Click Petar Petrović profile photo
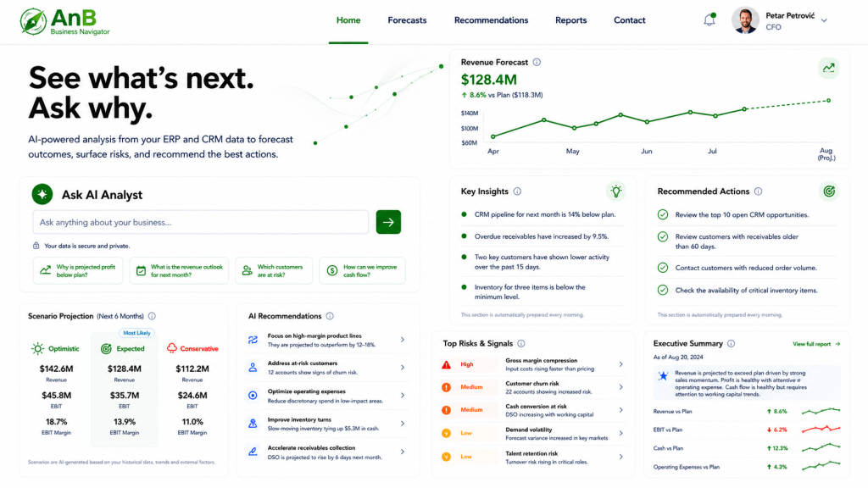The width and height of the screenshot is (868, 488). (x=745, y=20)
